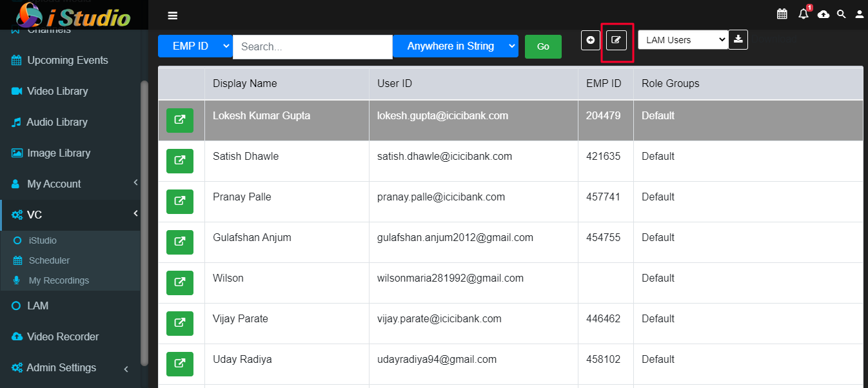This screenshot has width=868, height=388.
Task: Click EMP ID 204479
Action: pyautogui.click(x=603, y=116)
